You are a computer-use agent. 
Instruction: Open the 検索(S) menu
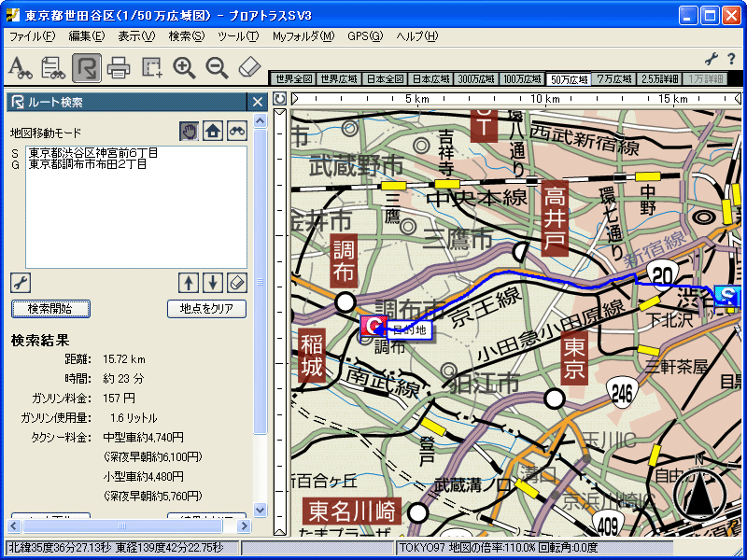186,36
